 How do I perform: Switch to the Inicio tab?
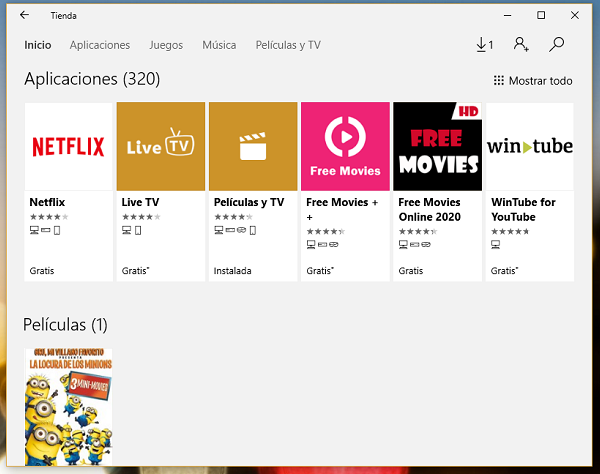click(x=38, y=45)
